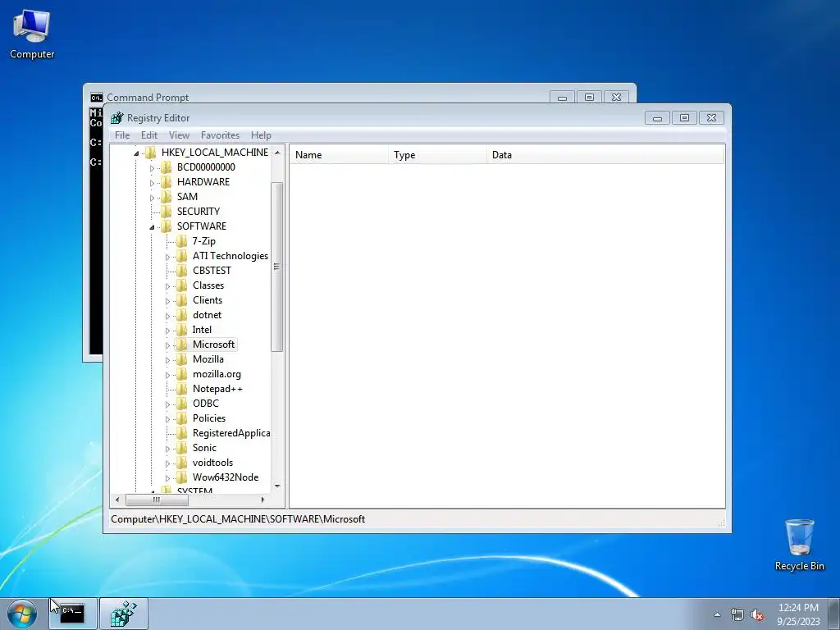Minimize the Command Prompt window
Image resolution: width=840 pixels, height=630 pixels.
click(562, 98)
